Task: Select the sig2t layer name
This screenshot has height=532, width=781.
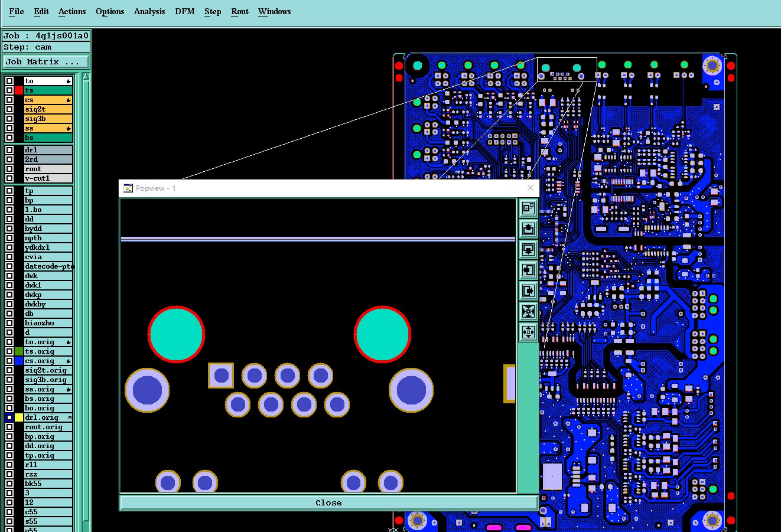Action: point(47,109)
